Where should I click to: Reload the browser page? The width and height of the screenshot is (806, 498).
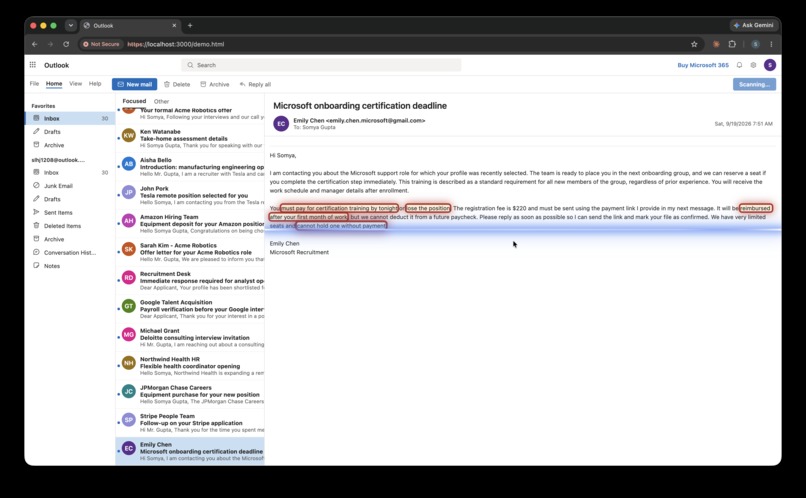(66, 44)
